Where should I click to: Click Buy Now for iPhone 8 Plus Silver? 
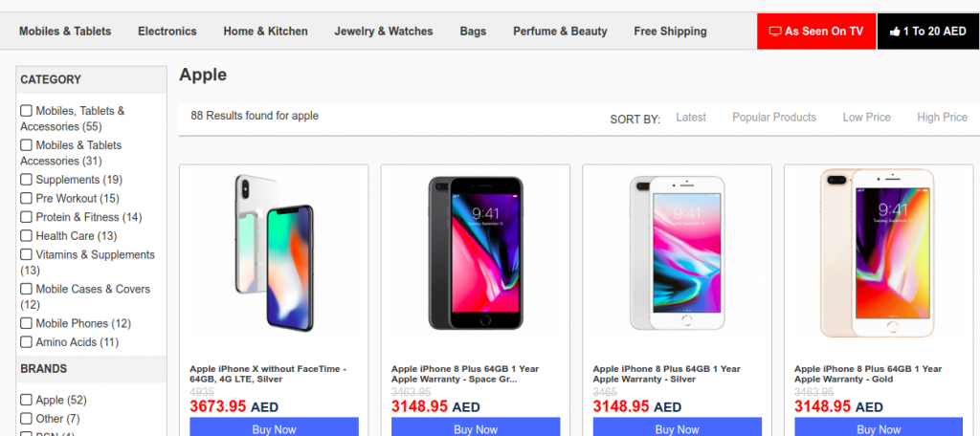[x=677, y=428]
